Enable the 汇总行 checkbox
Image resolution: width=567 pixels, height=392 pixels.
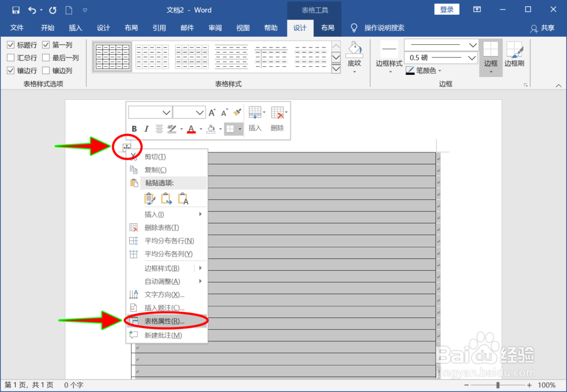pos(11,57)
